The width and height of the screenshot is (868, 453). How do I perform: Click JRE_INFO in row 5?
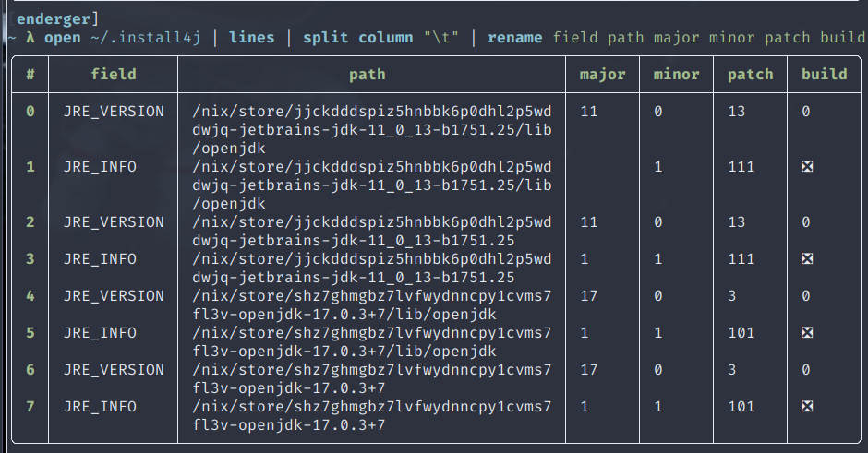pos(100,332)
